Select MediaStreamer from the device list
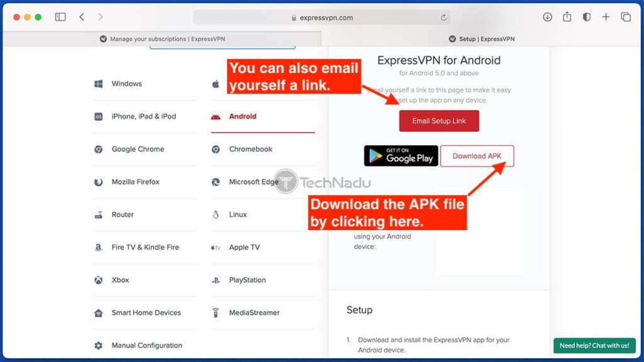This screenshot has height=362, width=644. click(x=254, y=313)
